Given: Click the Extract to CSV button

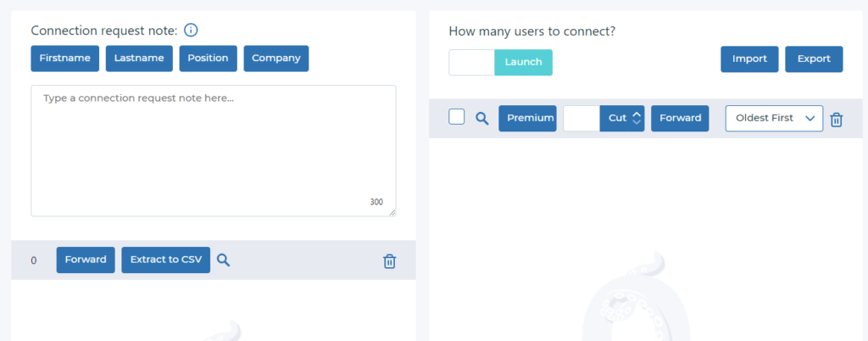Looking at the screenshot, I should coord(166,260).
